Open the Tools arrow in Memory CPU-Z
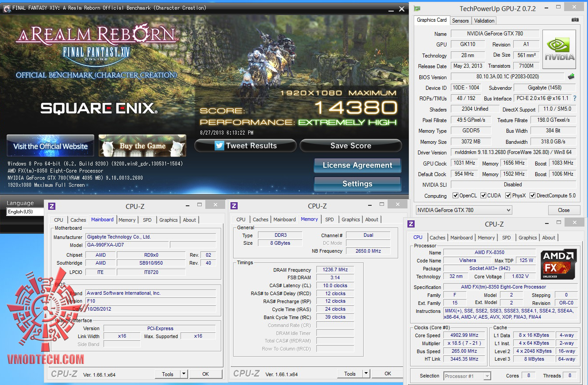The width and height of the screenshot is (588, 385). click(x=366, y=374)
